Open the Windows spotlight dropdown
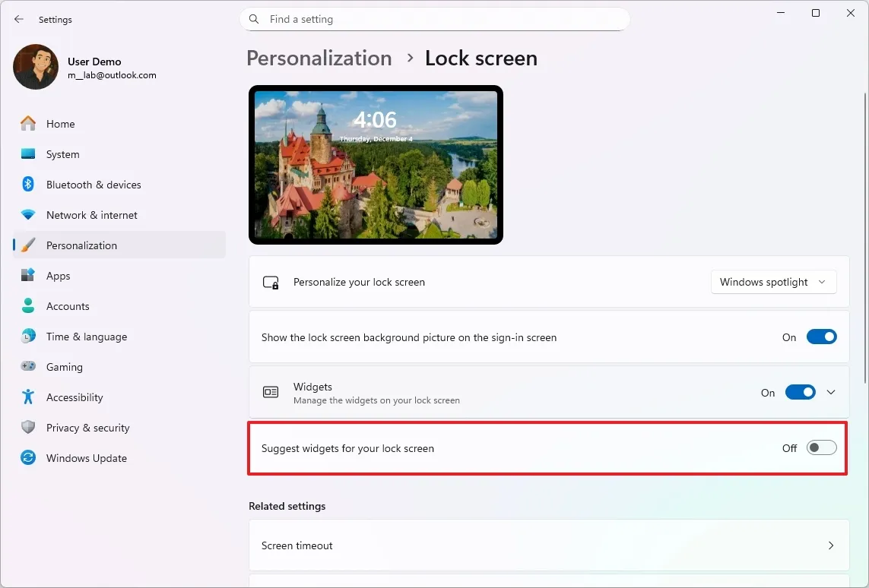869x588 pixels. tap(773, 282)
